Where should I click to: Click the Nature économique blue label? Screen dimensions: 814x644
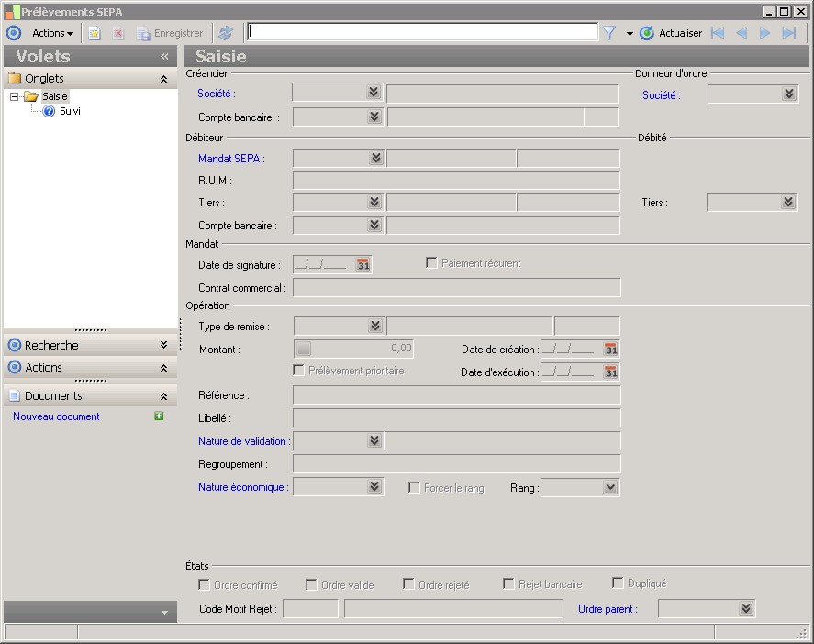pos(243,487)
